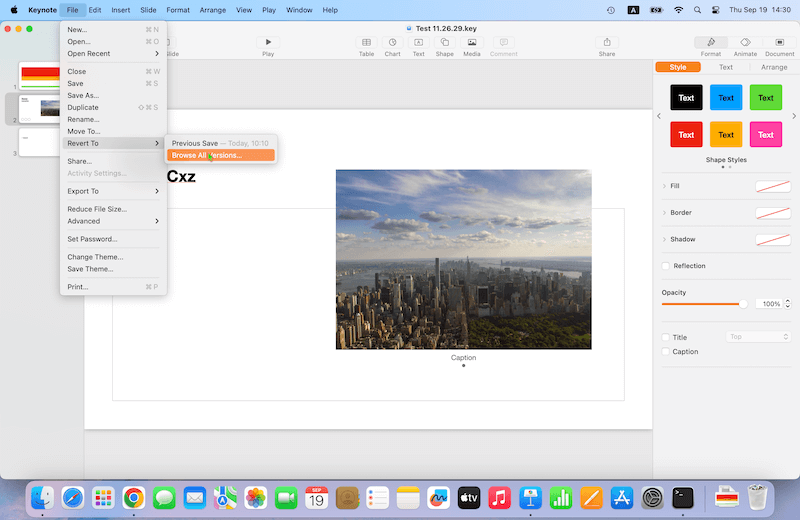This screenshot has height=520, width=800.
Task: Select the third slide thumbnail
Action: [39, 142]
